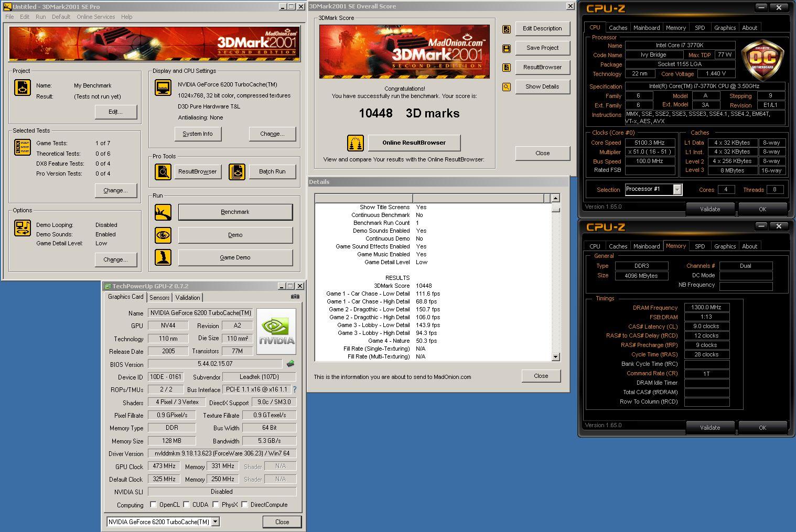Click the Details list scrollbar thumb

pyautogui.click(x=556, y=210)
